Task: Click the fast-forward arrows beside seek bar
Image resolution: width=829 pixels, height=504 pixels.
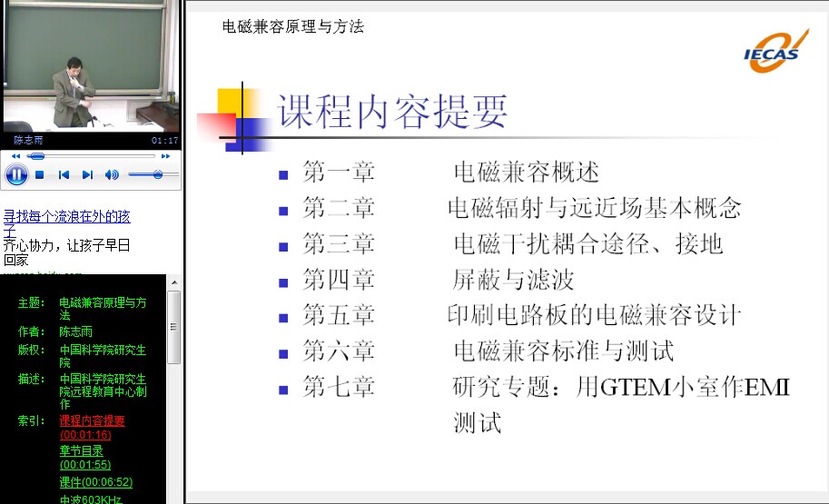Action: point(165,156)
